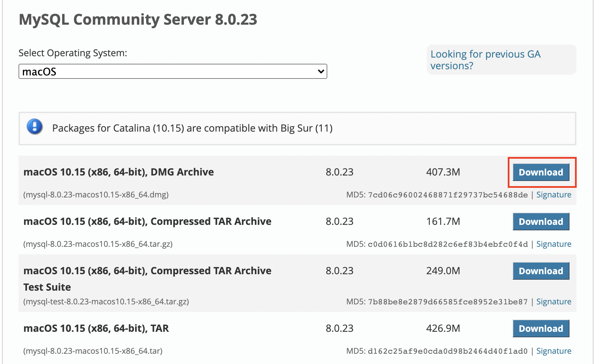Image resolution: width=599 pixels, height=364 pixels.
Task: Click the Catalina packages Big Sur compatibility note
Action: (192, 128)
